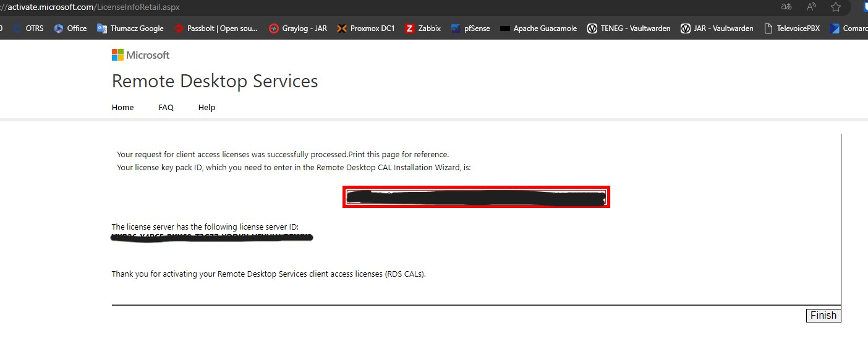Open the Tłumacz Google bookmark
868x346 pixels.
point(130,28)
